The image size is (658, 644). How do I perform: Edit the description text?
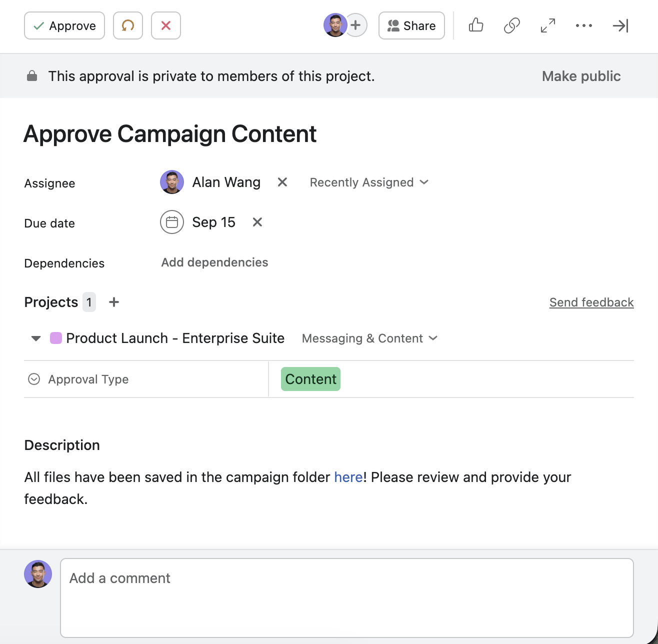[297, 488]
